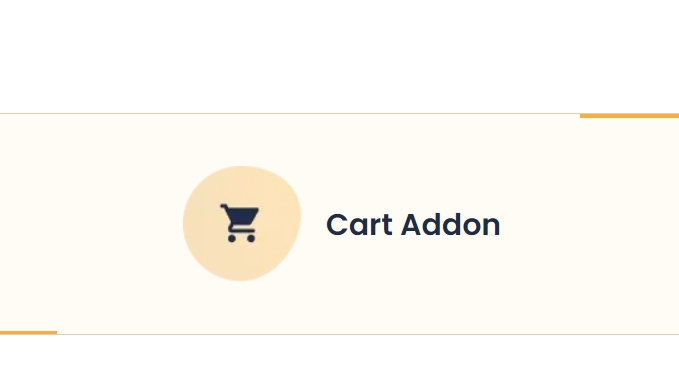The width and height of the screenshot is (679, 374).
Task: Click the cart handle in the icon
Action: coord(225,207)
